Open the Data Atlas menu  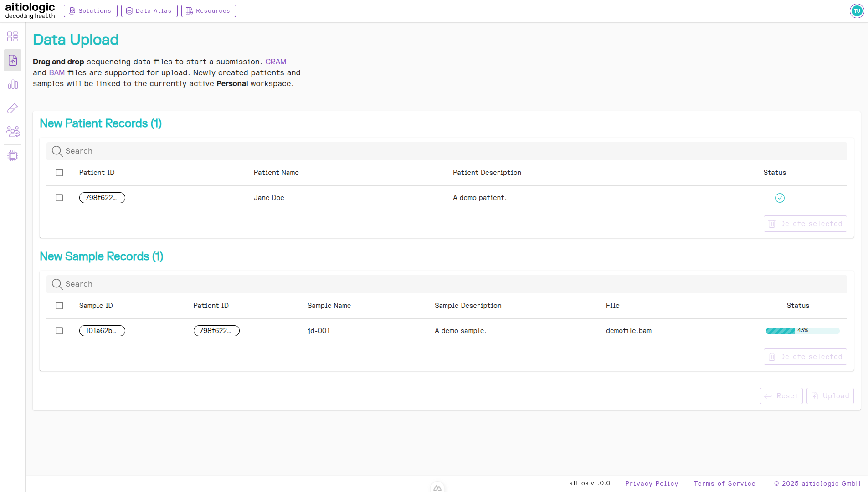(149, 10)
